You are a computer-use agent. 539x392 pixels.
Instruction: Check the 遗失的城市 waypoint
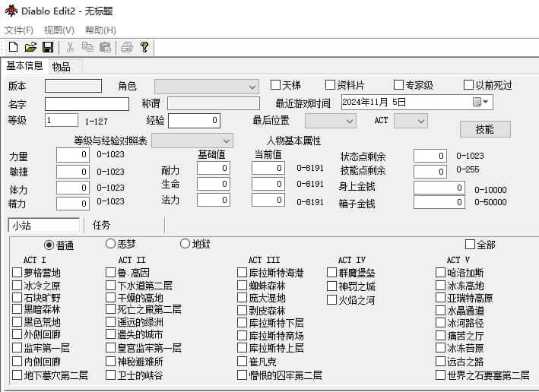(135, 334)
